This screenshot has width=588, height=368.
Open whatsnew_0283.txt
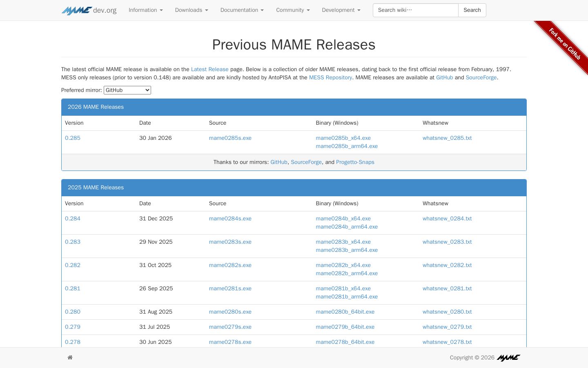tap(447, 242)
